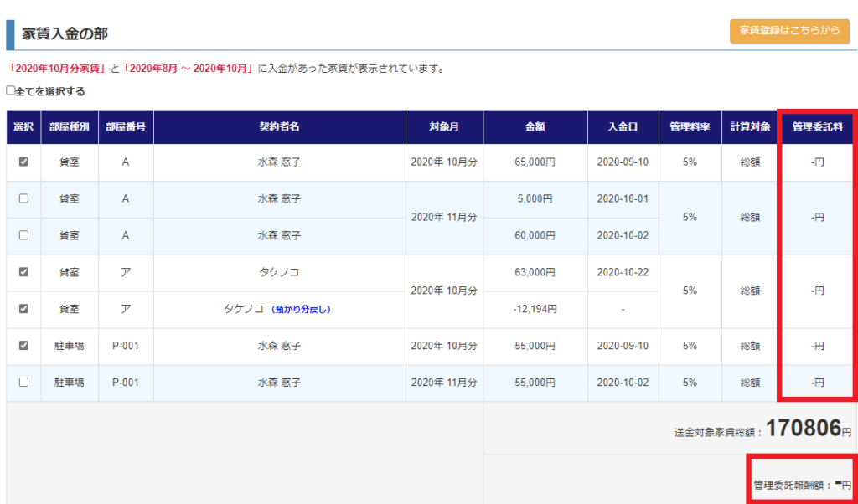
Task: Click the 管理委託料 column header
Action: tap(817, 127)
